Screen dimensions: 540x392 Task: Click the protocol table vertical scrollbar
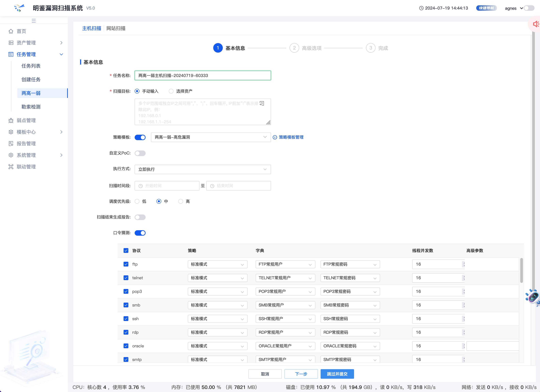(x=521, y=271)
